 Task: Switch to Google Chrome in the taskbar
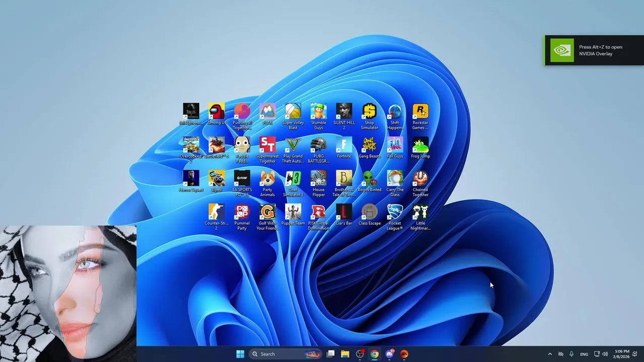375,354
